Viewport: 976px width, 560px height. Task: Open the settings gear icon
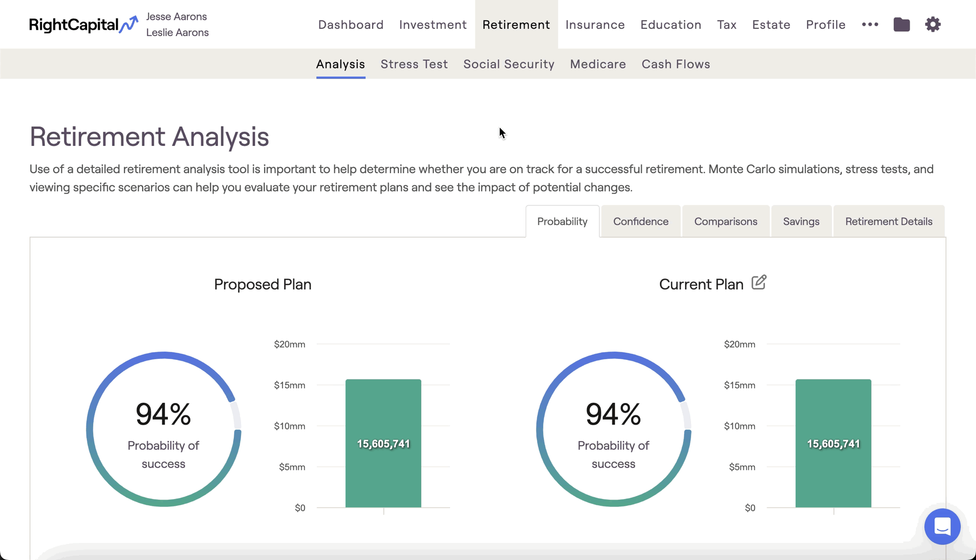pyautogui.click(x=933, y=24)
